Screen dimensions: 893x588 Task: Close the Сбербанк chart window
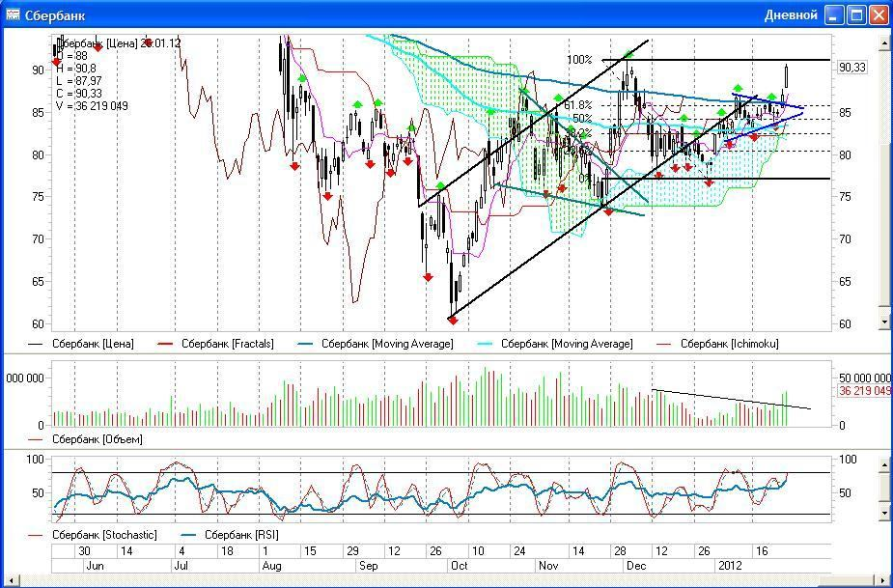879,14
